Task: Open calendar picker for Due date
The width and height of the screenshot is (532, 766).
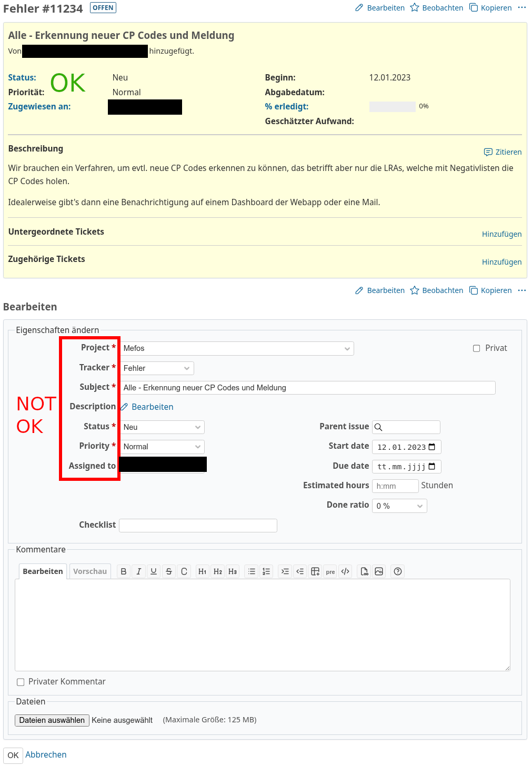Action: click(432, 467)
